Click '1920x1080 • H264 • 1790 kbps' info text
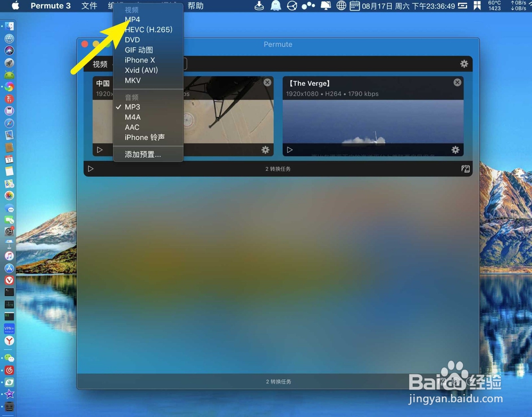Viewport: 532px width, 417px height. [332, 94]
